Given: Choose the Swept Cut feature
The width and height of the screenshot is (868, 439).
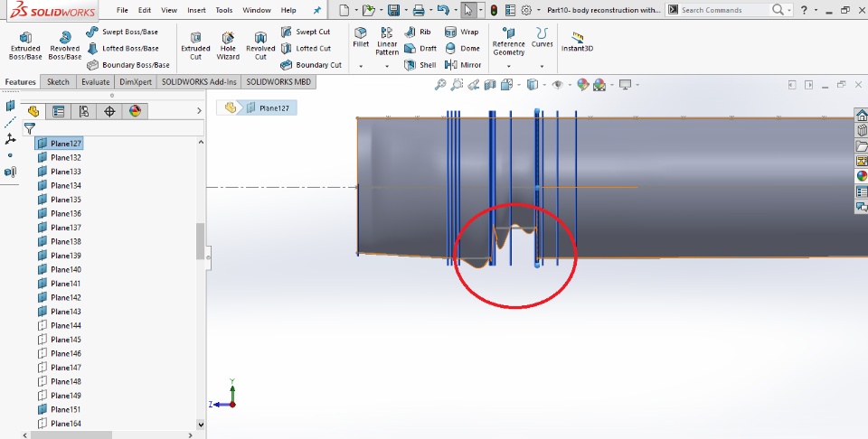Looking at the screenshot, I should tap(305, 32).
